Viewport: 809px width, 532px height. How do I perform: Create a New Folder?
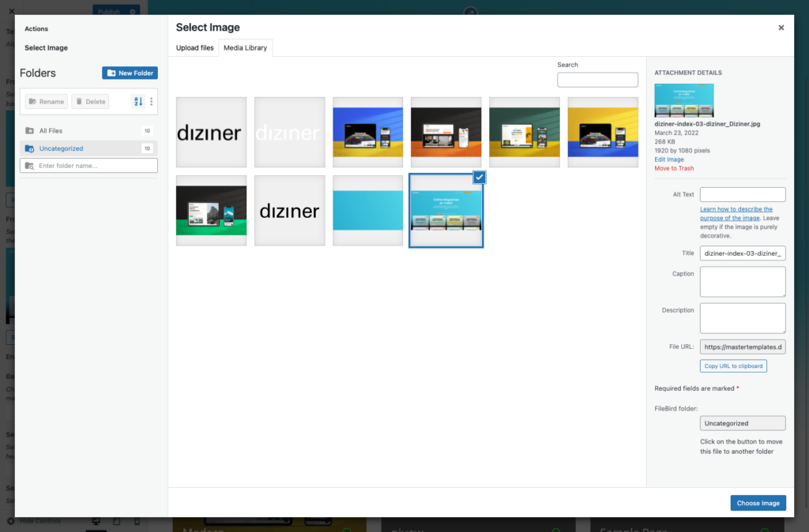coord(130,73)
